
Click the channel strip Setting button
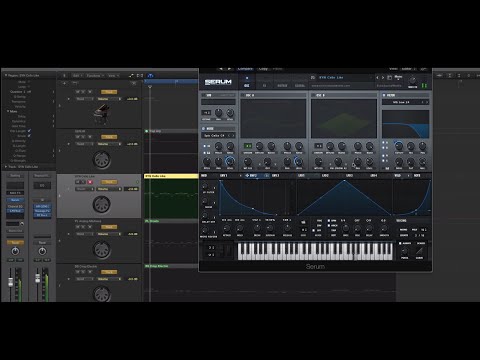(x=15, y=175)
